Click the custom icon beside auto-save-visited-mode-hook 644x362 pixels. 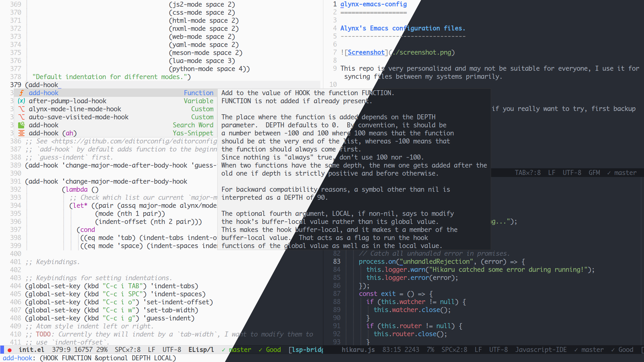pyautogui.click(x=21, y=117)
